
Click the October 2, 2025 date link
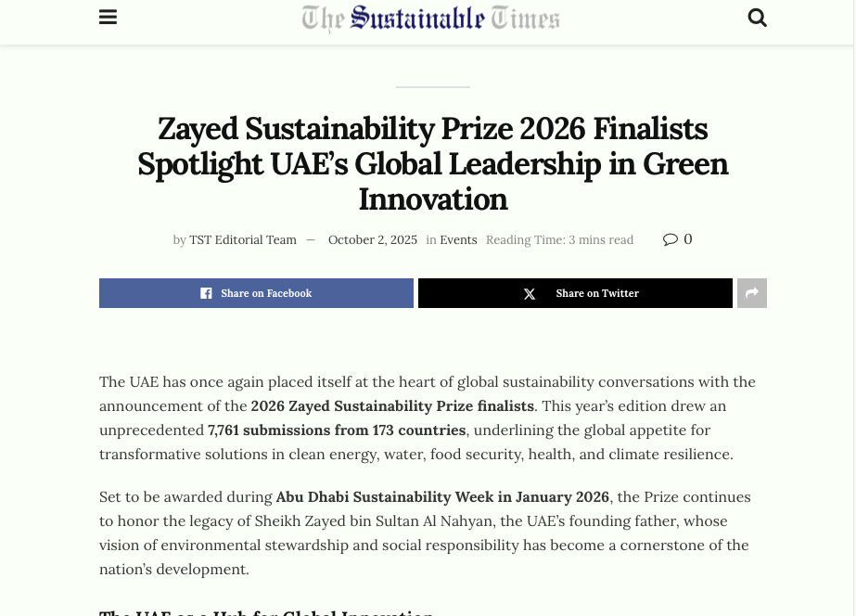pyautogui.click(x=373, y=240)
